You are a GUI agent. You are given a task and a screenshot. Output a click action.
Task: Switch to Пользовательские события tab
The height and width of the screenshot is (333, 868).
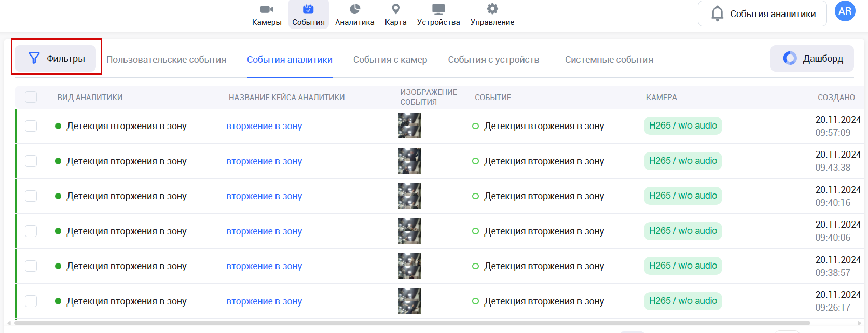click(x=166, y=60)
